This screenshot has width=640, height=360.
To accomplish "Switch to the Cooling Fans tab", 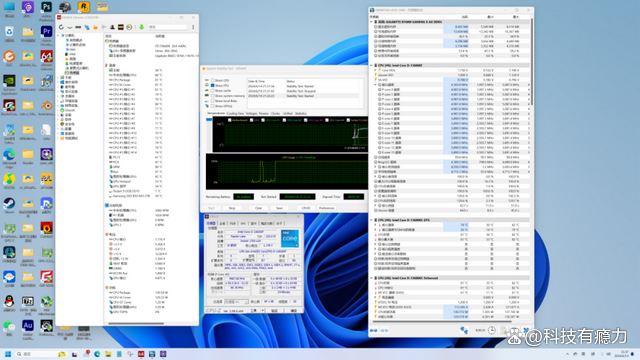I will (235, 113).
